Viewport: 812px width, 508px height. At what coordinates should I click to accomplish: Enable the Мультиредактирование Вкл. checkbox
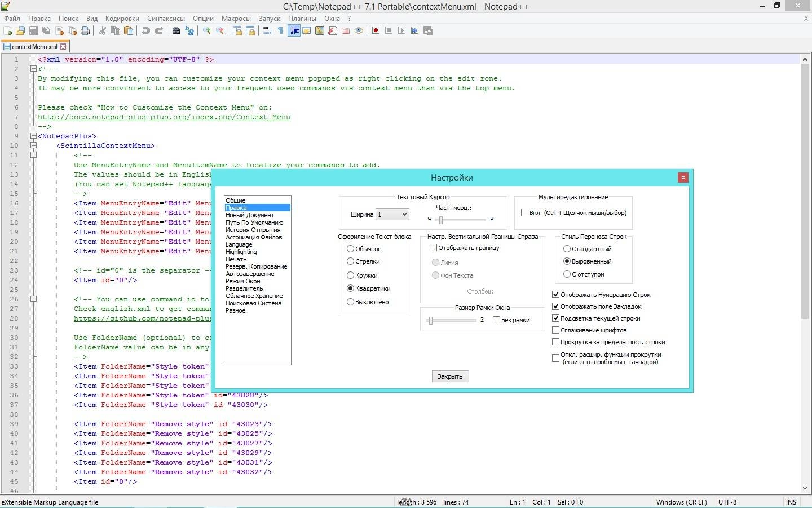pos(524,213)
